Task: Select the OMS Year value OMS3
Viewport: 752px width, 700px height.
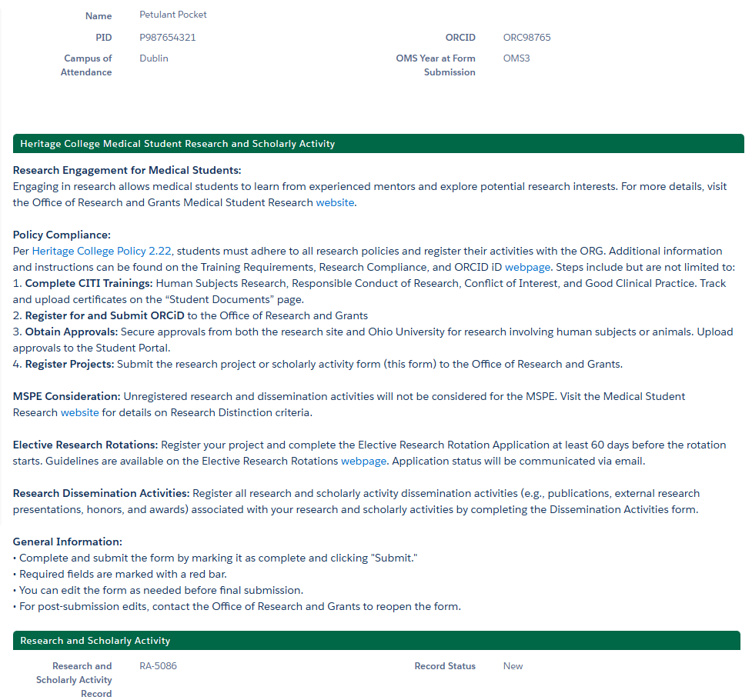Action: 516,58
